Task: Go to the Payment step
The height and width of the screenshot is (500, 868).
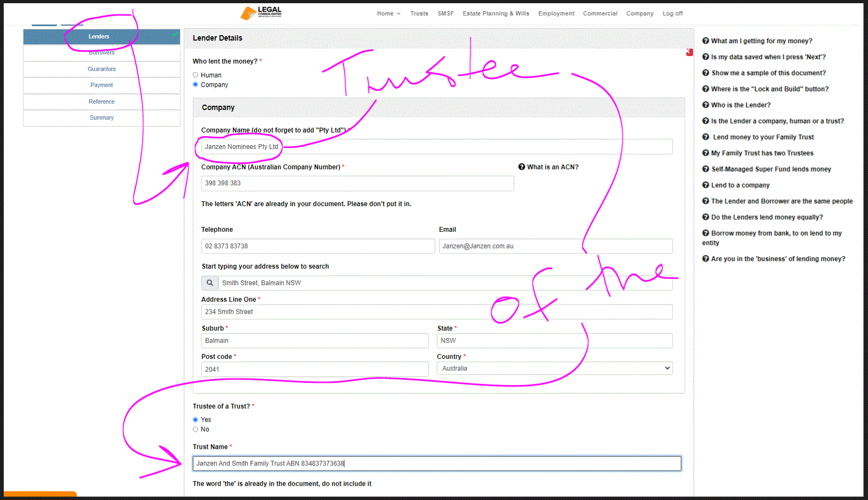Action: click(x=101, y=85)
